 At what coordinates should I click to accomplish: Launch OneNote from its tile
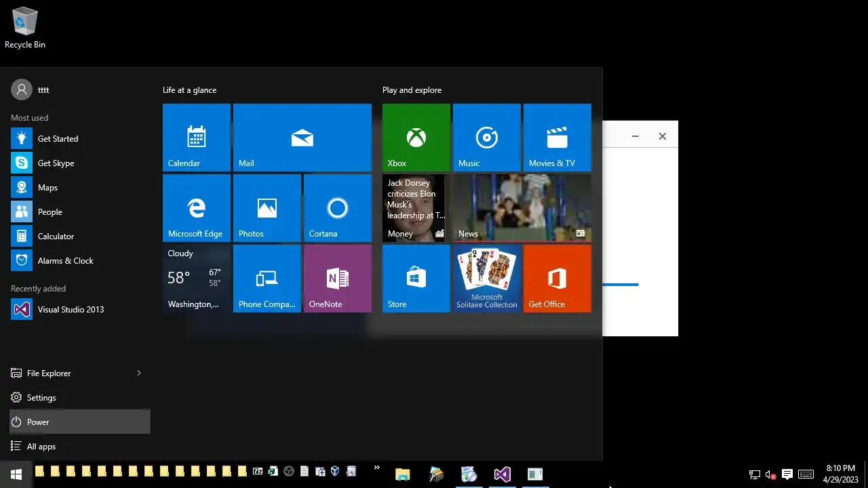(338, 279)
